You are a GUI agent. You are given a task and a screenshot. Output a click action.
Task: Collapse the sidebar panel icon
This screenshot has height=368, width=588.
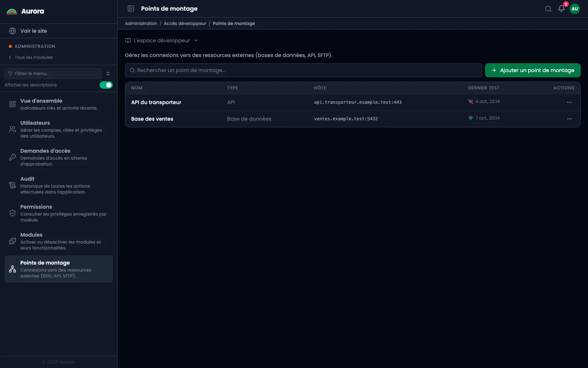[131, 8]
